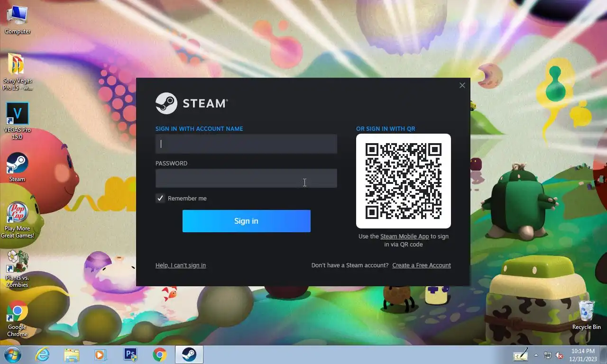Toggle the Remember me checkbox
Screen dimensions: 607x364
coord(160,198)
